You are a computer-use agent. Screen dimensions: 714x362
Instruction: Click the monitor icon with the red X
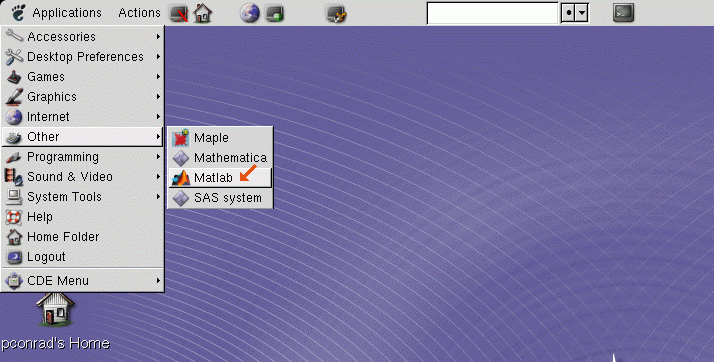pos(179,13)
